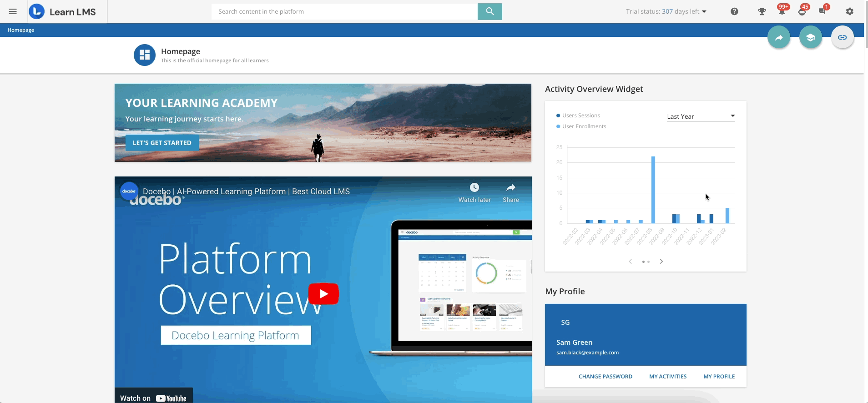The width and height of the screenshot is (868, 403).
Task: Click the search magnifier button
Action: 490,11
